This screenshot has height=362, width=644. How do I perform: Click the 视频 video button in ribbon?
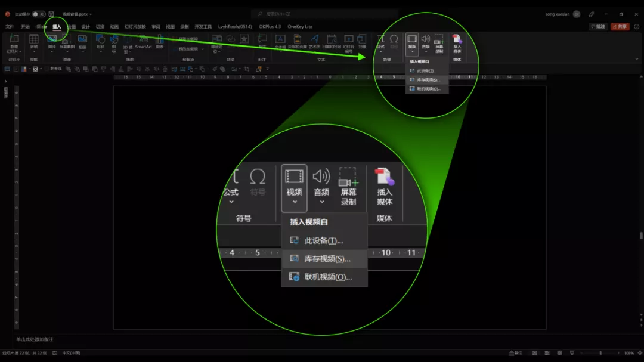(x=412, y=44)
